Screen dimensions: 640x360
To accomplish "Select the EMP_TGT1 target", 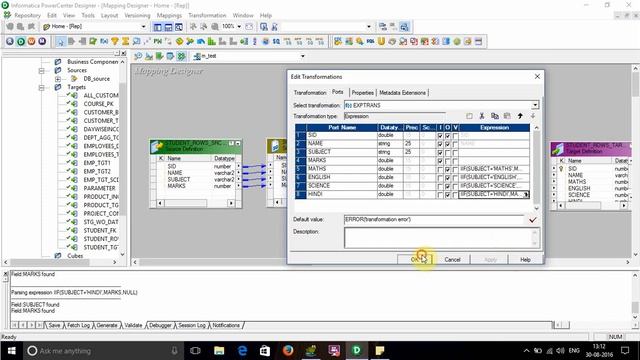I will (97, 163).
